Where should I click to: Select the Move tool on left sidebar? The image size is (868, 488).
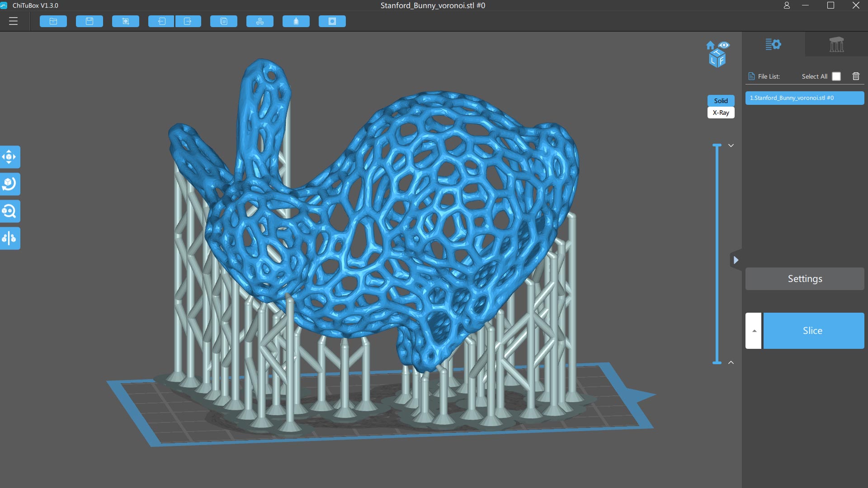pos(9,157)
